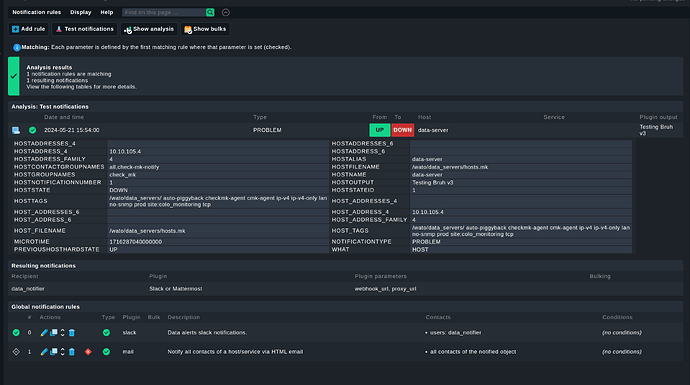Click the green match status icon of rule 0
Image resolution: width=690 pixels, height=385 pixels.
point(16,333)
